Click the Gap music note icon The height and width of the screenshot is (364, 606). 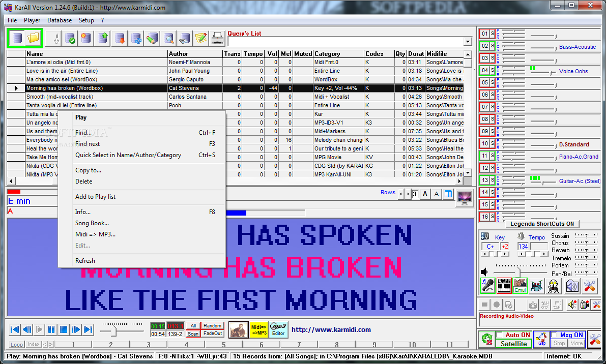click(x=541, y=340)
